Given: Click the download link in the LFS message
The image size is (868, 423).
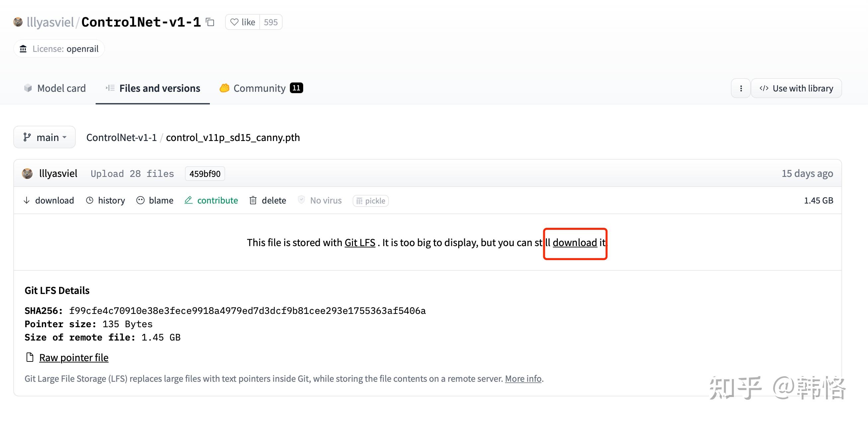Looking at the screenshot, I should click(x=574, y=242).
